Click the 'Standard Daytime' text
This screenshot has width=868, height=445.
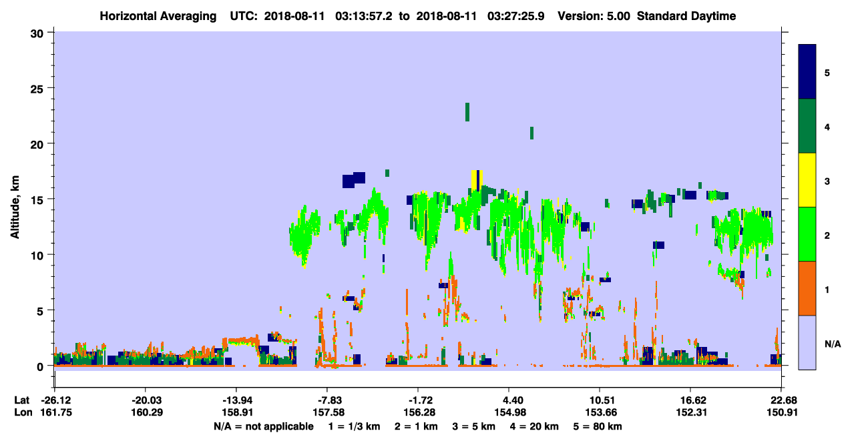point(686,16)
